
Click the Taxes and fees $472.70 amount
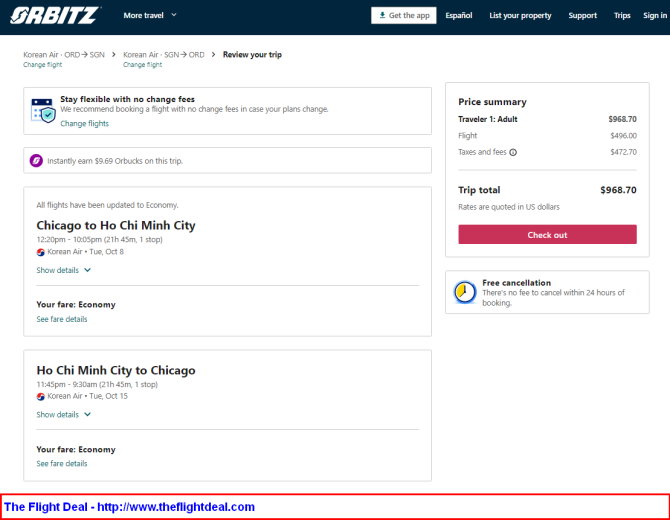tap(623, 152)
